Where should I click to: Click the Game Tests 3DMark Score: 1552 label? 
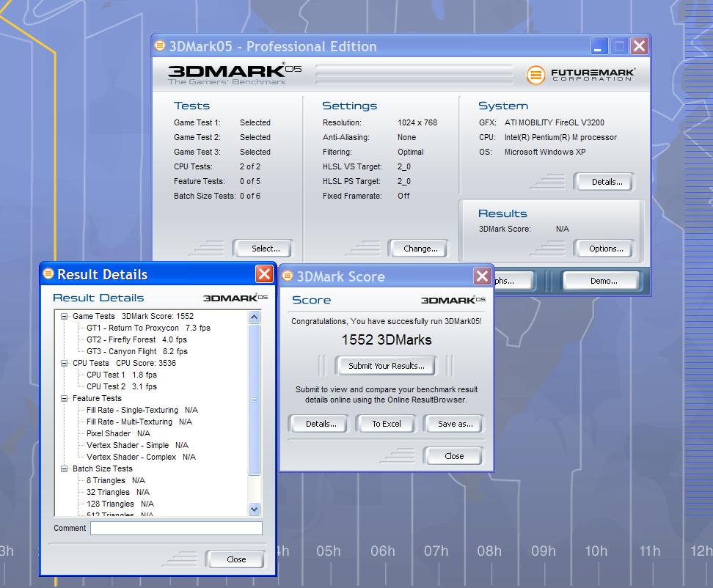[x=133, y=316]
